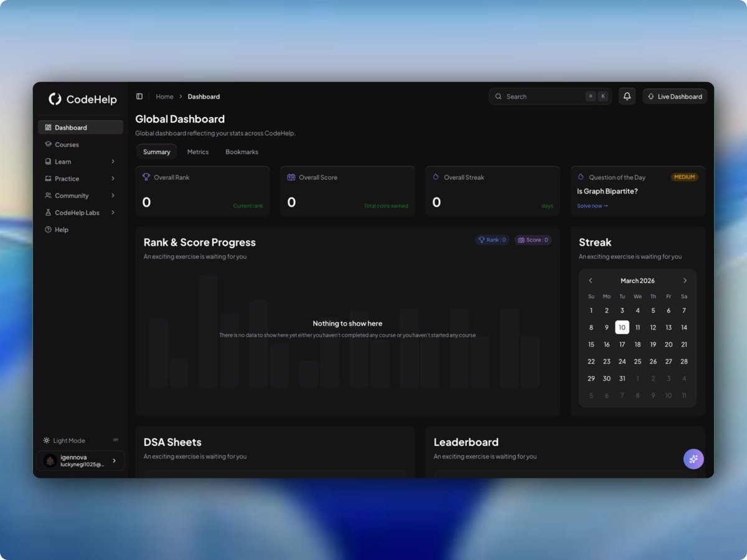Go to previous month in Streak calendar
This screenshot has height=560, width=747.
[591, 281]
